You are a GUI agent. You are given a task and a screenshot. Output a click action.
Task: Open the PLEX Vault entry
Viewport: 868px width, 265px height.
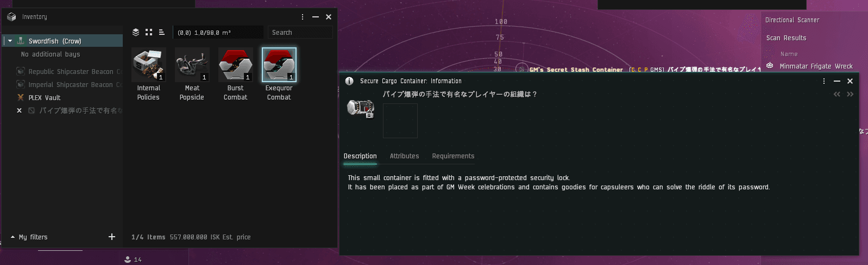click(x=45, y=98)
